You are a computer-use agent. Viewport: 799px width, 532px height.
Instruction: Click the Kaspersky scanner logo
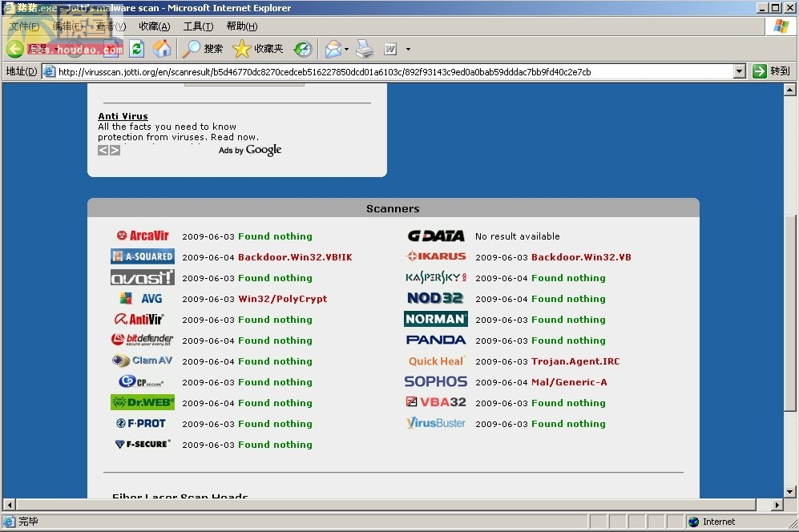click(436, 277)
